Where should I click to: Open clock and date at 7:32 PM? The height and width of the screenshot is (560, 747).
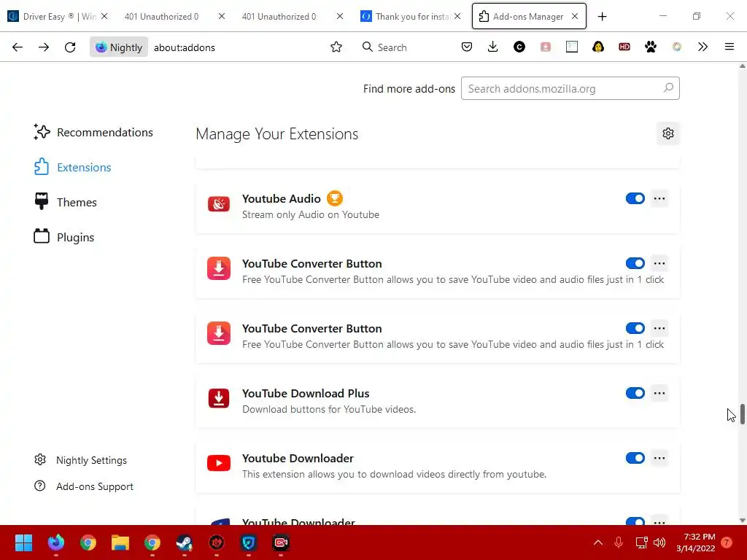pos(696,542)
